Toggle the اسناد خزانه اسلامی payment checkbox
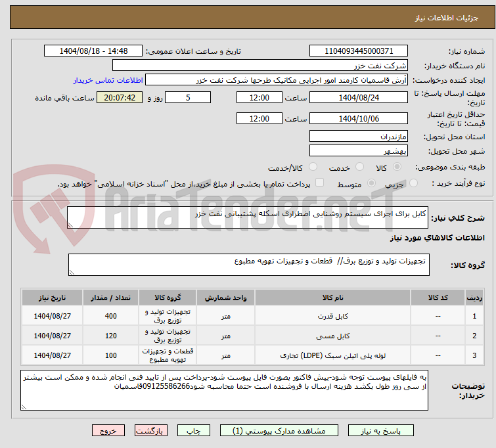This screenshot has height=448, width=496. coord(319,182)
